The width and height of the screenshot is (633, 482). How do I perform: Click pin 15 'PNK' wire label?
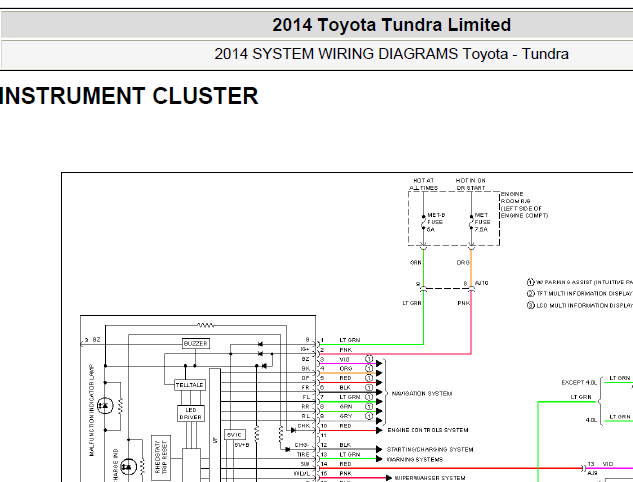(x=346, y=474)
